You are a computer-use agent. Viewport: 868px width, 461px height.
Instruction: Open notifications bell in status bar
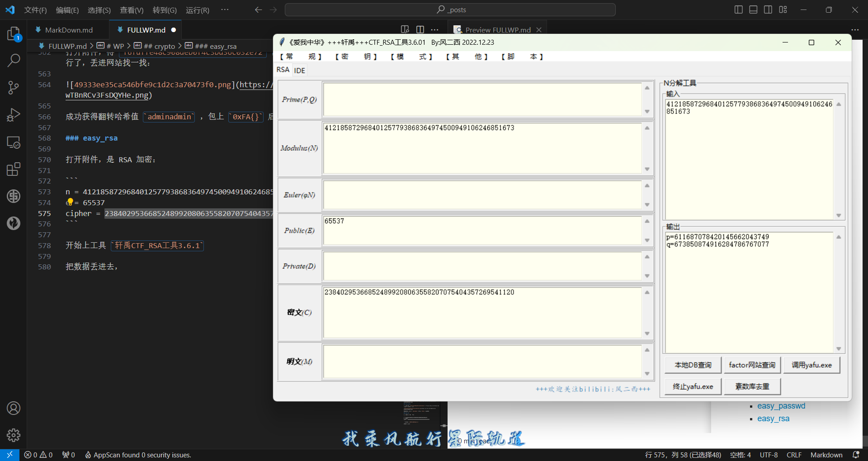[856, 455]
